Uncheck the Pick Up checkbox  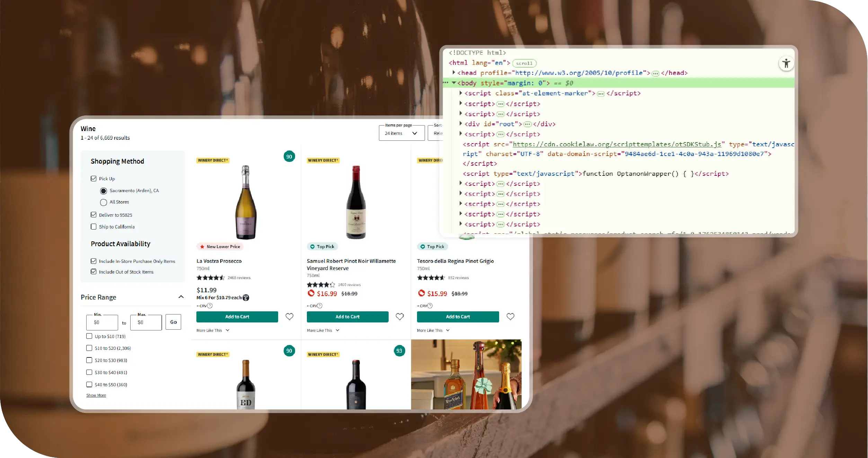(x=94, y=179)
